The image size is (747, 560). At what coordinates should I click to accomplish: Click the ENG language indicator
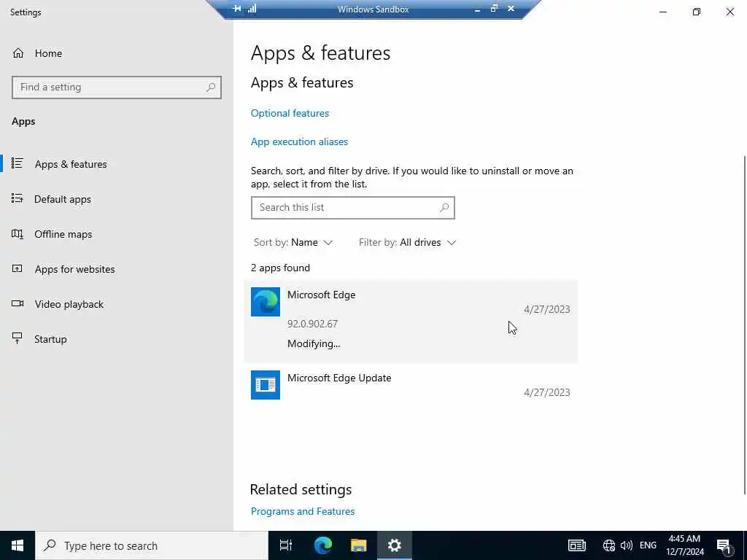click(x=648, y=545)
